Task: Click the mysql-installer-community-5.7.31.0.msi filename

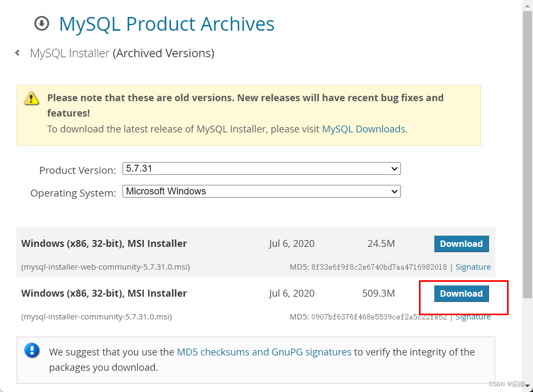Action: [96, 316]
